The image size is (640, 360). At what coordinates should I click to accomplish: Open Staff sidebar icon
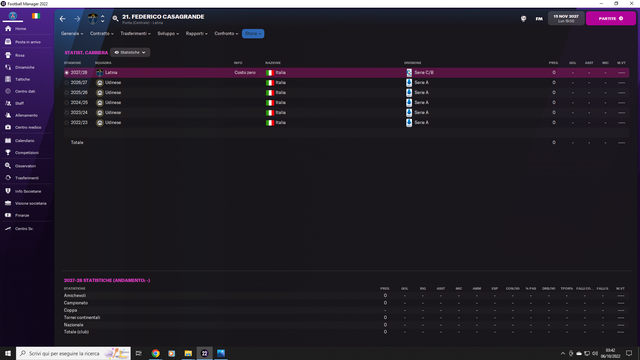(8, 103)
